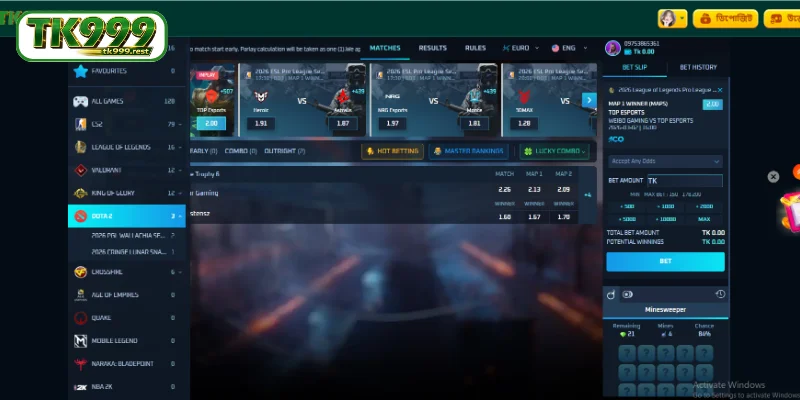Image resolution: width=800 pixels, height=400 pixels.
Task: Open the EURO odds format dropdown
Action: click(x=520, y=48)
